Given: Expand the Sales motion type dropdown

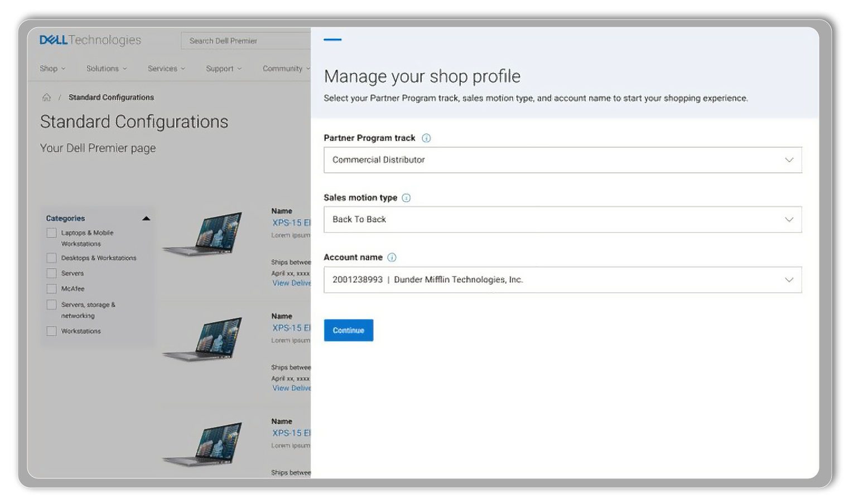Looking at the screenshot, I should click(x=562, y=220).
